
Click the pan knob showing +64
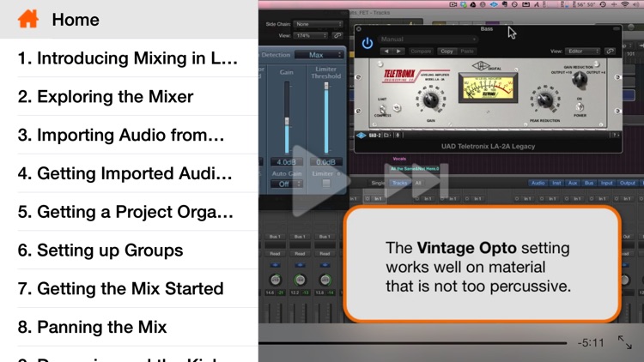click(x=301, y=280)
